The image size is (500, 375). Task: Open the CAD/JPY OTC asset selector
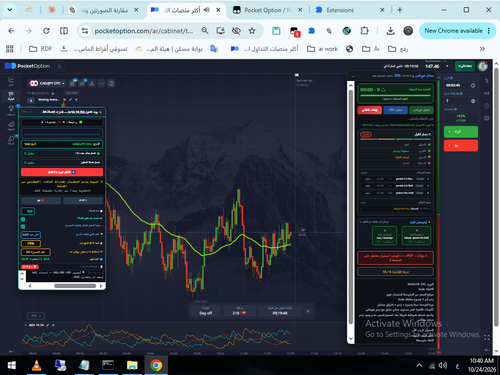click(x=47, y=83)
